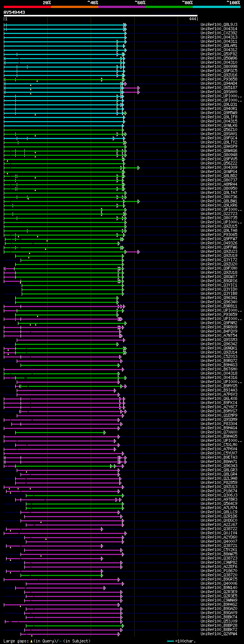Select hit label UniRef100_Q8LLC9
This screenshot has height=644, width=244.
coord(219,512)
